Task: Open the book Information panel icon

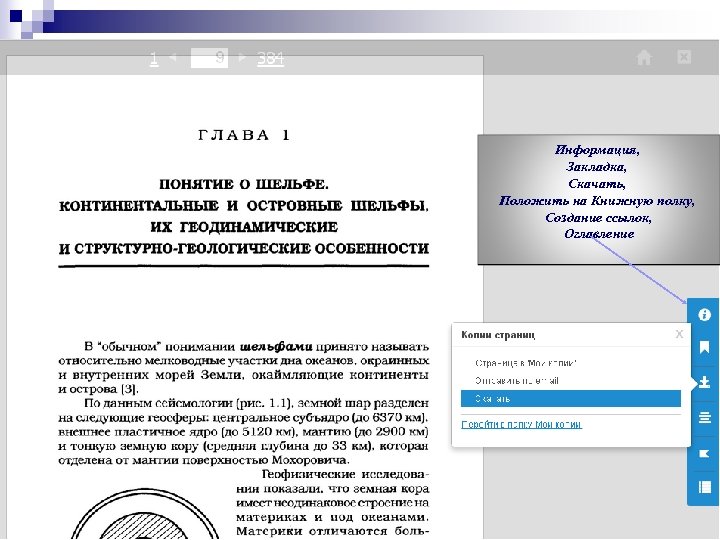Action: (x=704, y=315)
